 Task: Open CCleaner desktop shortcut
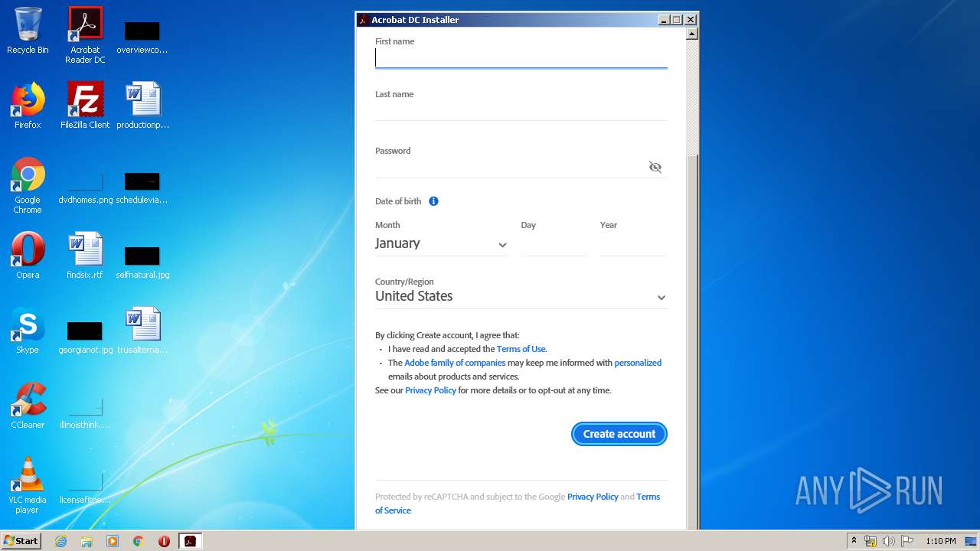28,406
